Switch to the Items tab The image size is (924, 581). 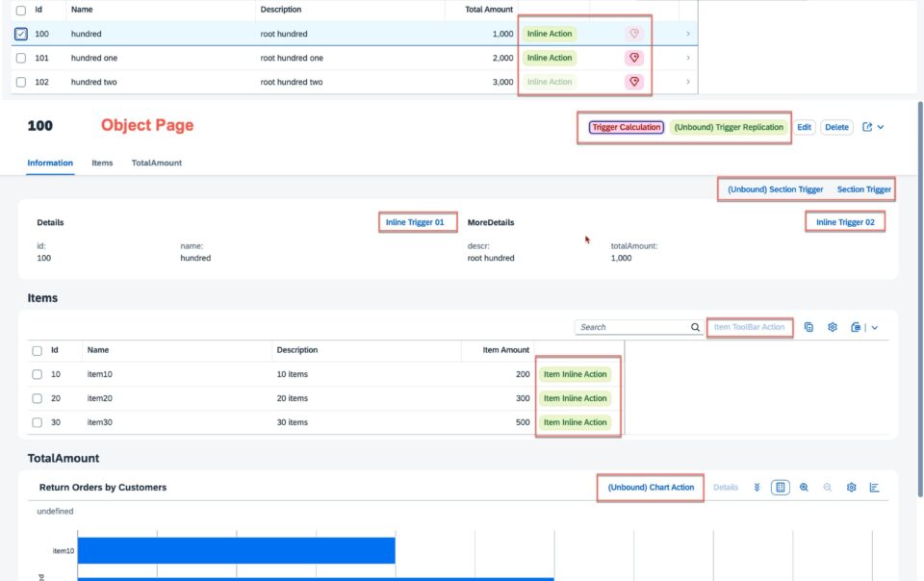(x=102, y=164)
